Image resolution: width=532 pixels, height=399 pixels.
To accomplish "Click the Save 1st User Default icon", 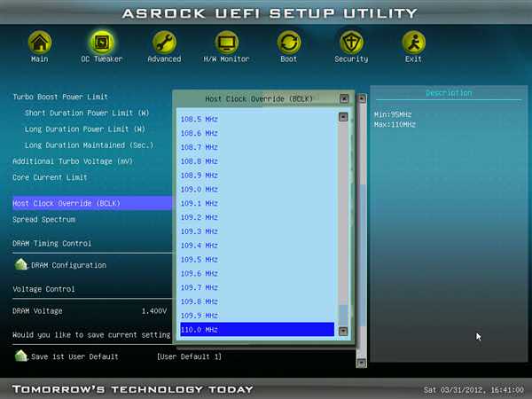I will coord(21,356).
